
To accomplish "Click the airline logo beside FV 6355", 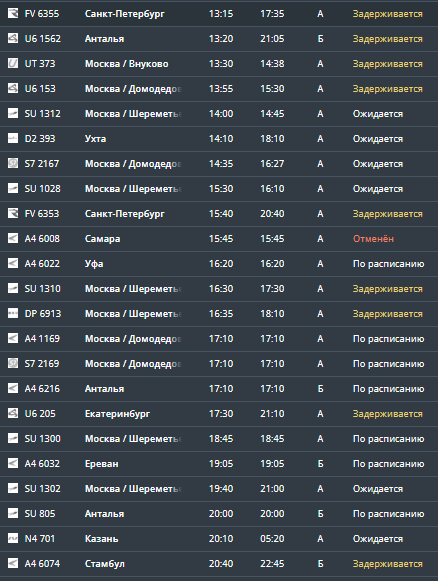I will (13, 14).
